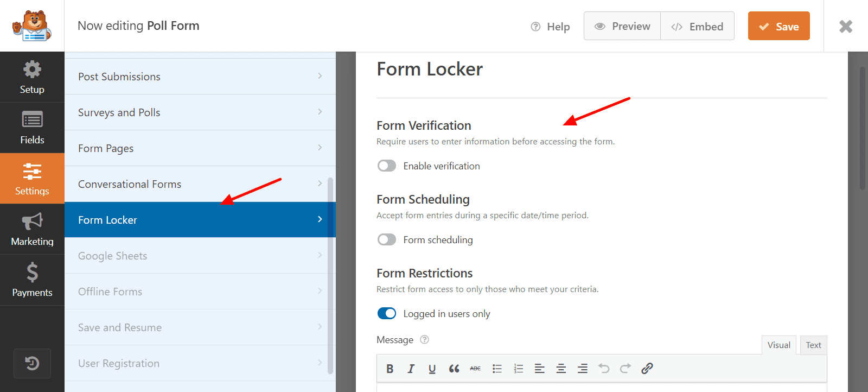868x392 pixels.
Task: Toggle Enable verification switch
Action: click(387, 166)
